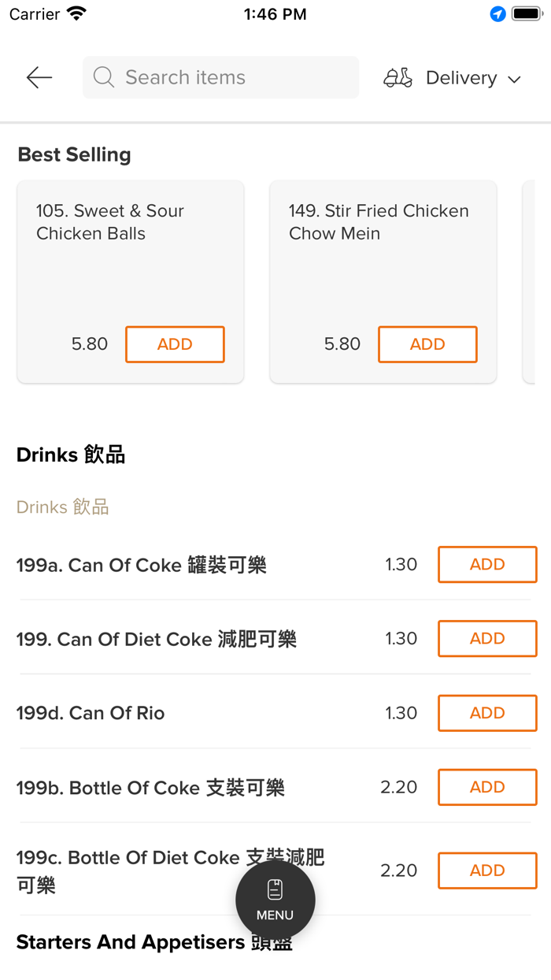Select the Drinks 飲品 section heading

[x=71, y=455]
